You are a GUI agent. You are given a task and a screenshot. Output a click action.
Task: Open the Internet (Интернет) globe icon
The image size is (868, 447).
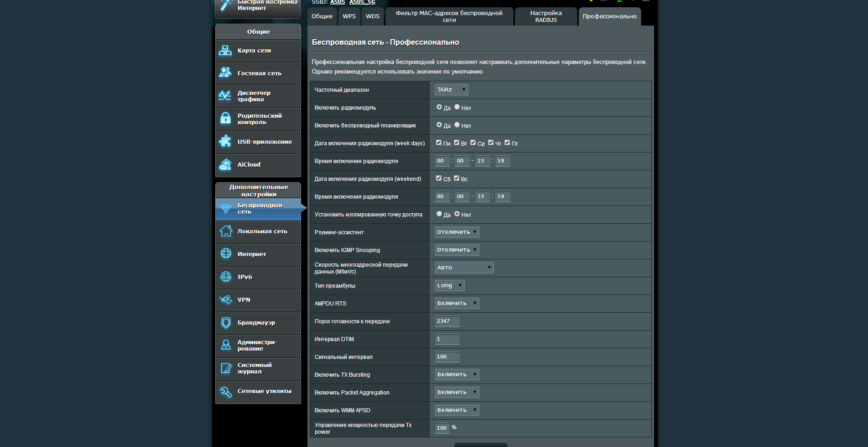coord(226,253)
